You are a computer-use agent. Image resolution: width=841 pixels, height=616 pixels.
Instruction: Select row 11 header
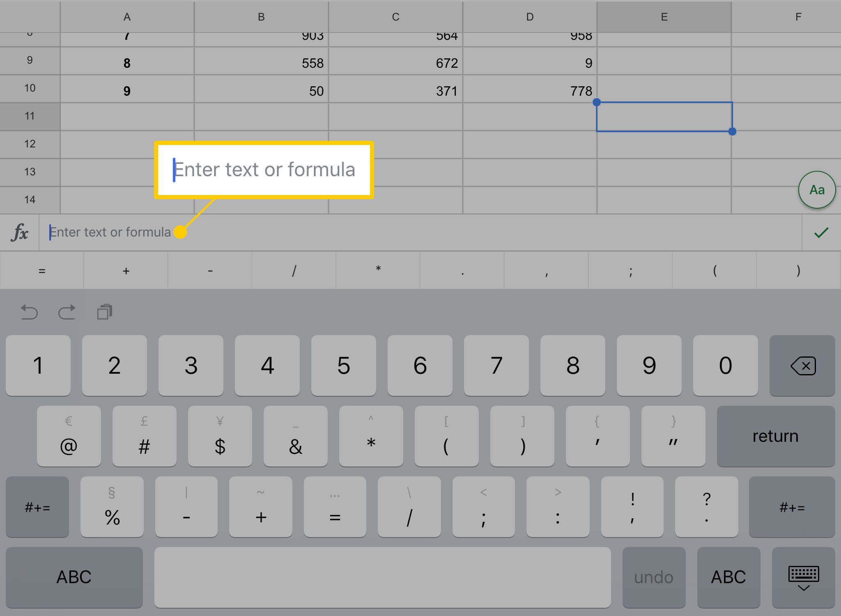point(30,117)
